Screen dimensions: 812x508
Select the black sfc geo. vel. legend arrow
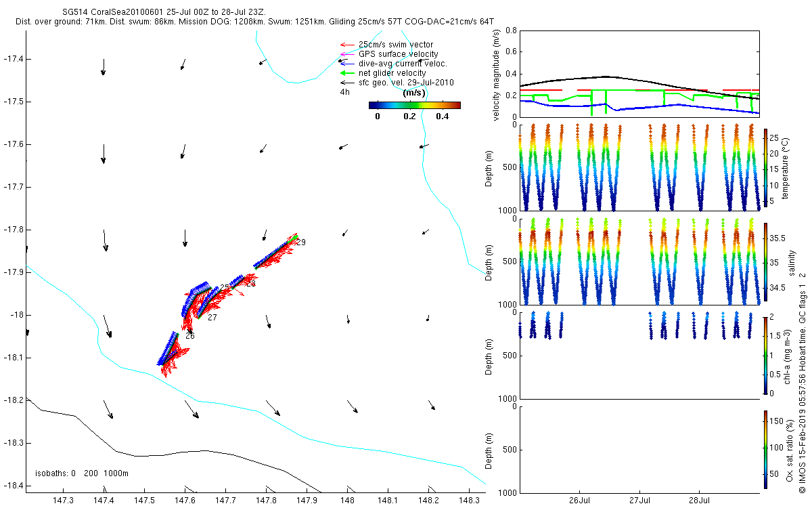(346, 83)
